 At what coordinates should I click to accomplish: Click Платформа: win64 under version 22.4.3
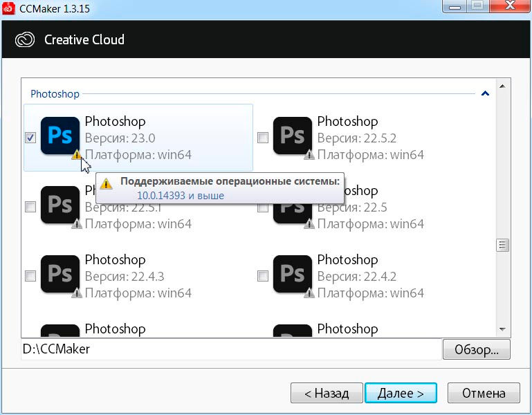click(x=138, y=293)
